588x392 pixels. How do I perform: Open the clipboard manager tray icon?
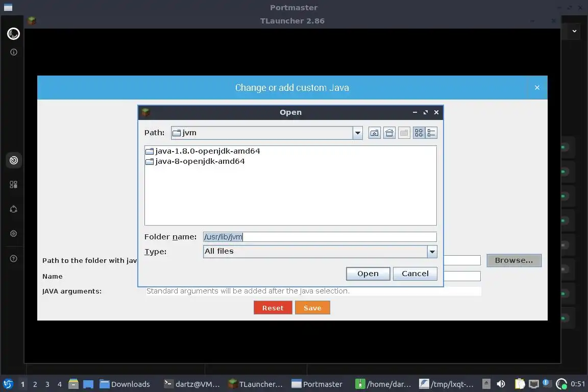(x=520, y=384)
